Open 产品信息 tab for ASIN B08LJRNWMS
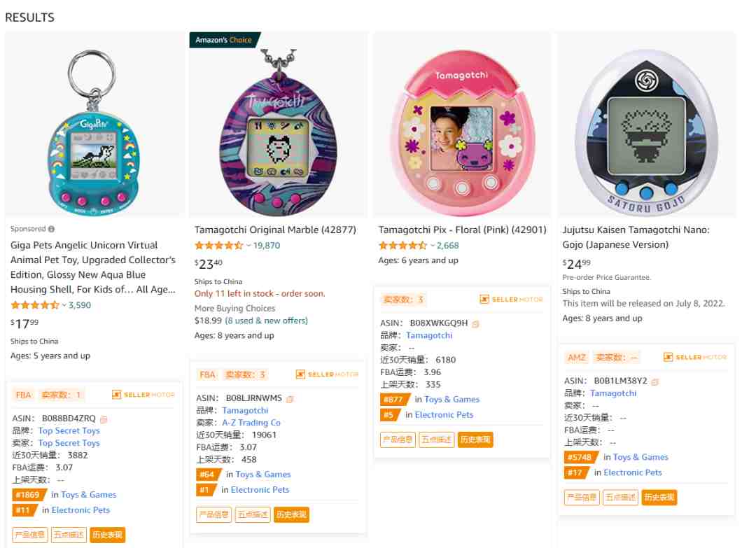This screenshot has height=548, width=756. tap(213, 514)
